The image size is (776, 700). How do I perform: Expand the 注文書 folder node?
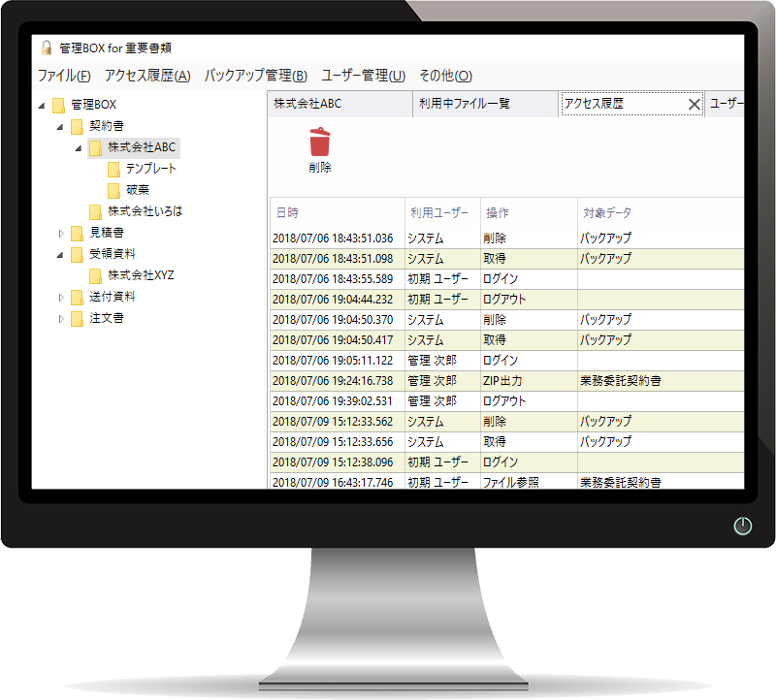pyautogui.click(x=60, y=318)
